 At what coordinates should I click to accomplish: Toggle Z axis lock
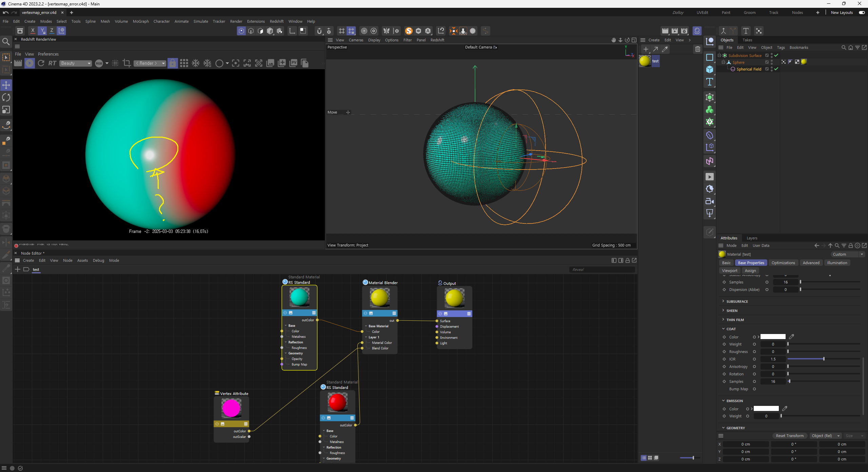click(x=52, y=31)
